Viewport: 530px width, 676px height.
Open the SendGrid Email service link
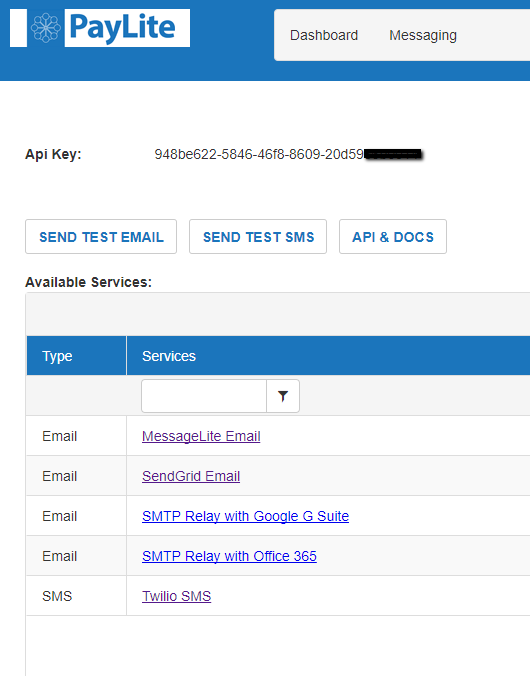click(x=191, y=476)
